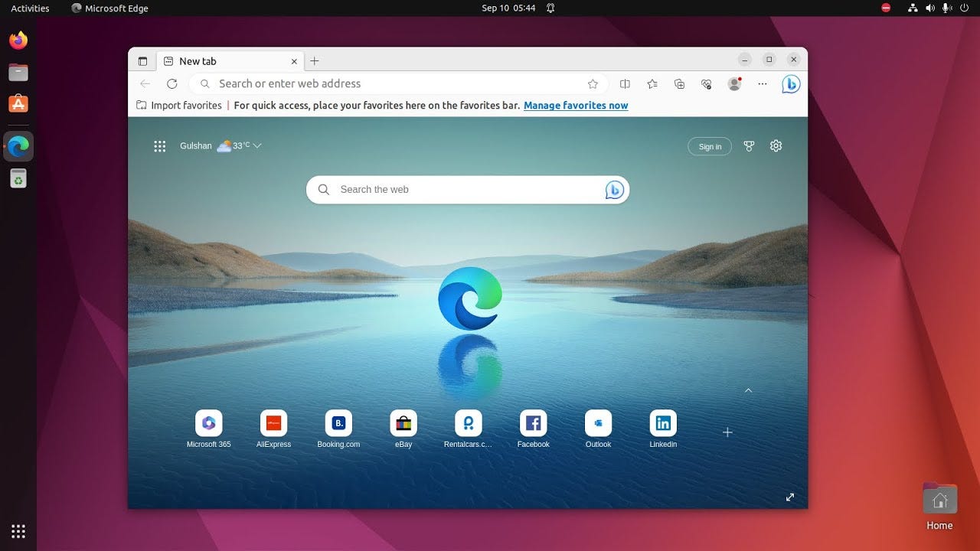The height and width of the screenshot is (551, 980).
Task: Add page to favorites star icon
Action: coord(593,84)
